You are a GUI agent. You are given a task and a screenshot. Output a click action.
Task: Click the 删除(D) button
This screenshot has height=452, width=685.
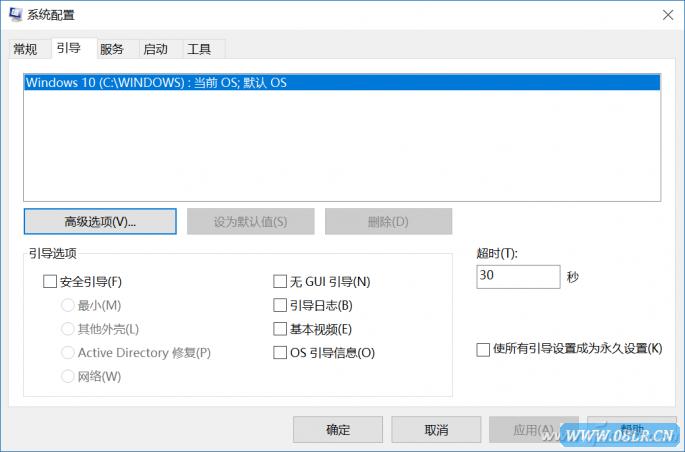388,221
